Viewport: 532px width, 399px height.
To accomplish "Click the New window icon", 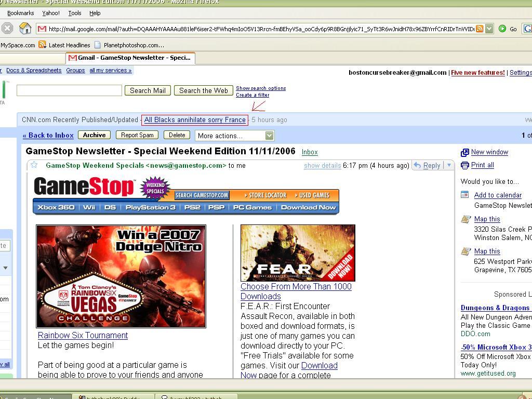I will [465, 152].
